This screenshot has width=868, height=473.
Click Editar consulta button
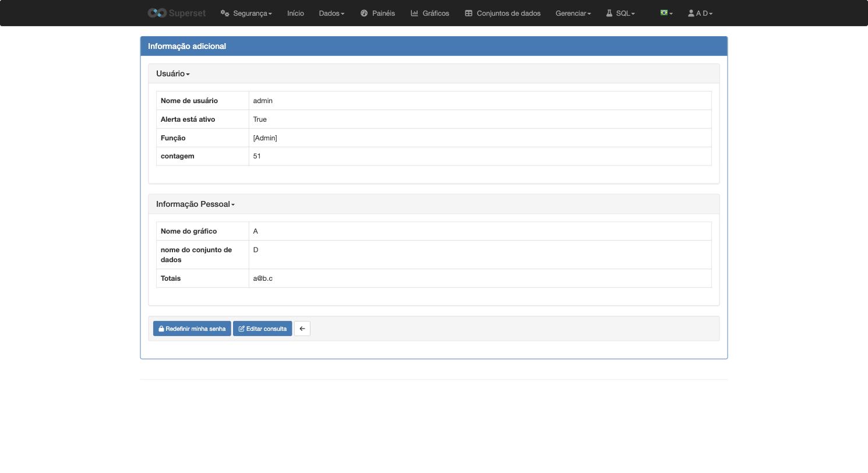262,329
